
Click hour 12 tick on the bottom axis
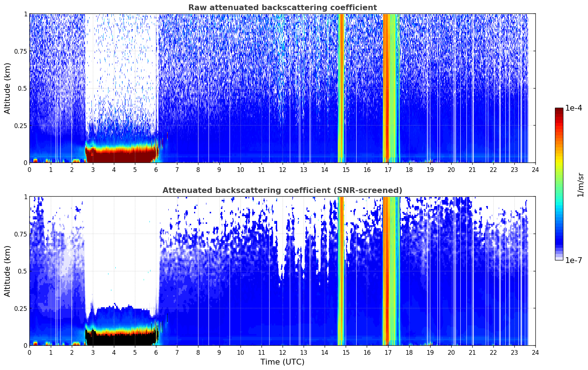(282, 352)
